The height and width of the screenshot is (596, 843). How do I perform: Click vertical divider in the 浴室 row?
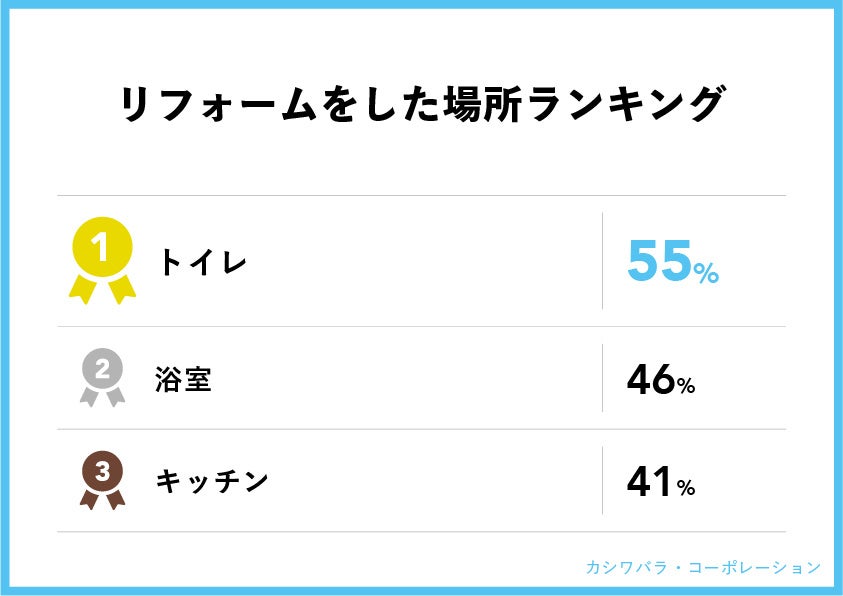602,378
